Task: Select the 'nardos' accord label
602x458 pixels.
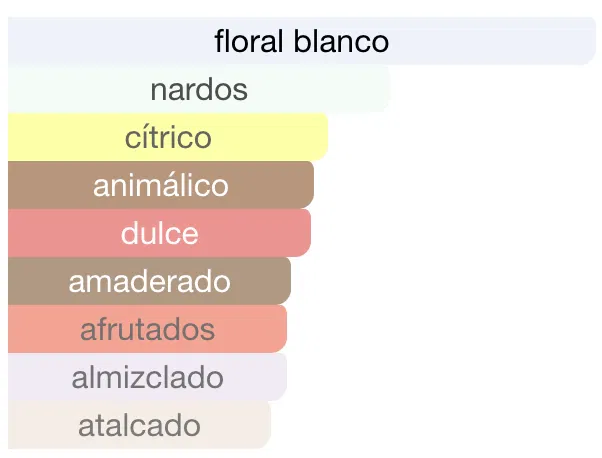Action: click(199, 90)
